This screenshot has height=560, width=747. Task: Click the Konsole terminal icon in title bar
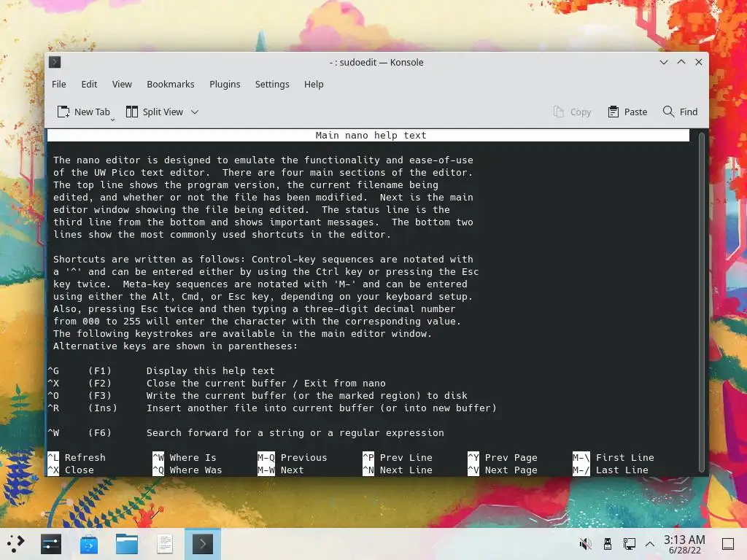tap(55, 62)
